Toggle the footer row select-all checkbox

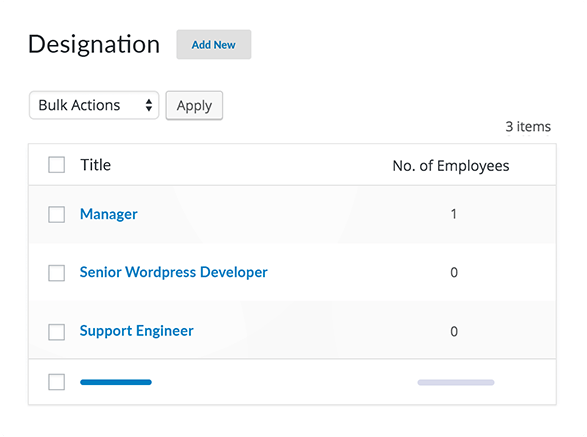(57, 382)
